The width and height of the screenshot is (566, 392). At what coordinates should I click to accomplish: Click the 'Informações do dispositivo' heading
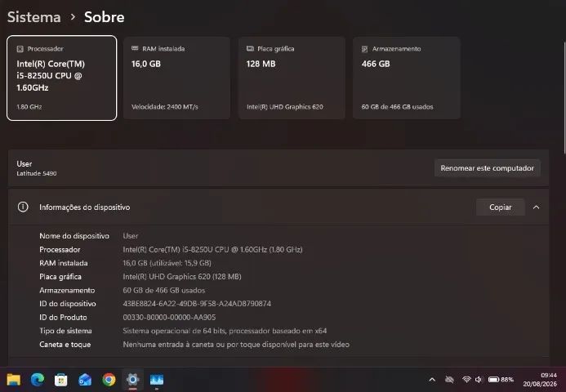(x=84, y=207)
